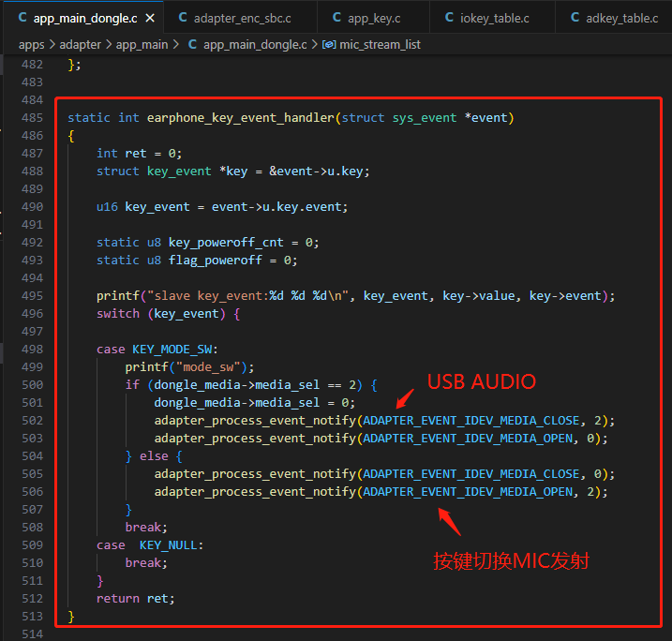
Task: Click the C file icon on app_key.c tab
Action: coord(336,18)
